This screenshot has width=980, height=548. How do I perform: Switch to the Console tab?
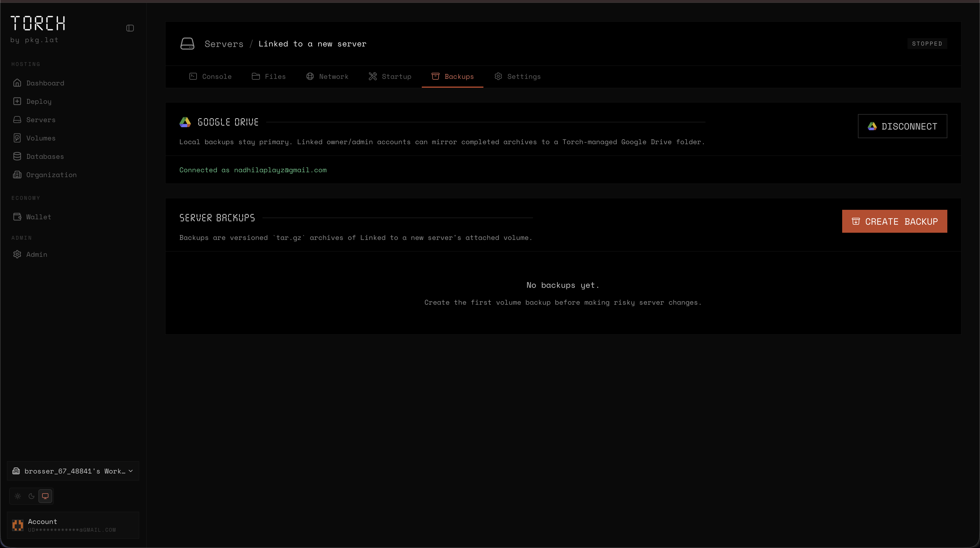click(x=210, y=76)
